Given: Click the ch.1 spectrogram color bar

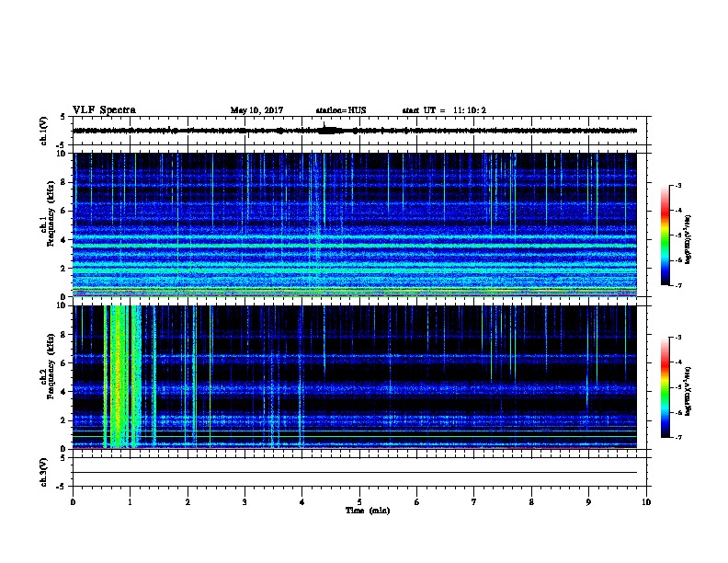Looking at the screenshot, I should [x=665, y=236].
